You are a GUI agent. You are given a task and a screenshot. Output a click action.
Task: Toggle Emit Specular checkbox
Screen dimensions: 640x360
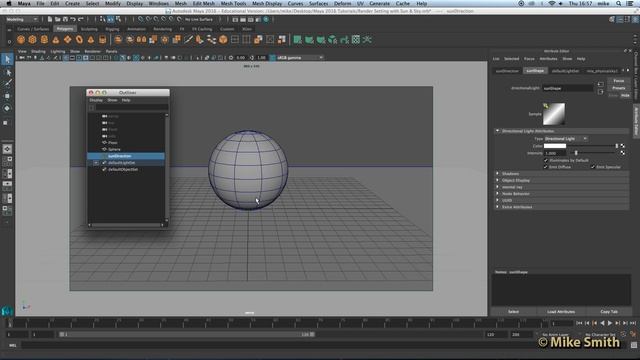tap(593, 167)
